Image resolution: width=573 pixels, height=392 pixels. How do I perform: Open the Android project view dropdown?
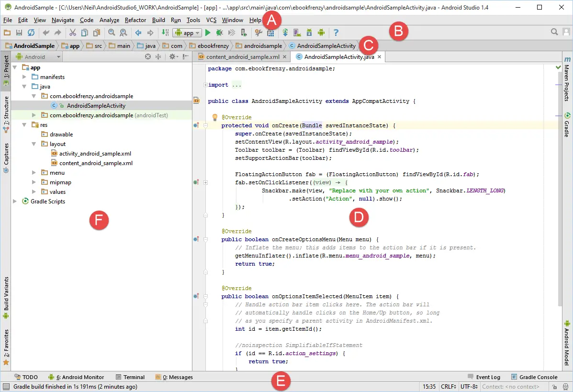coord(38,56)
